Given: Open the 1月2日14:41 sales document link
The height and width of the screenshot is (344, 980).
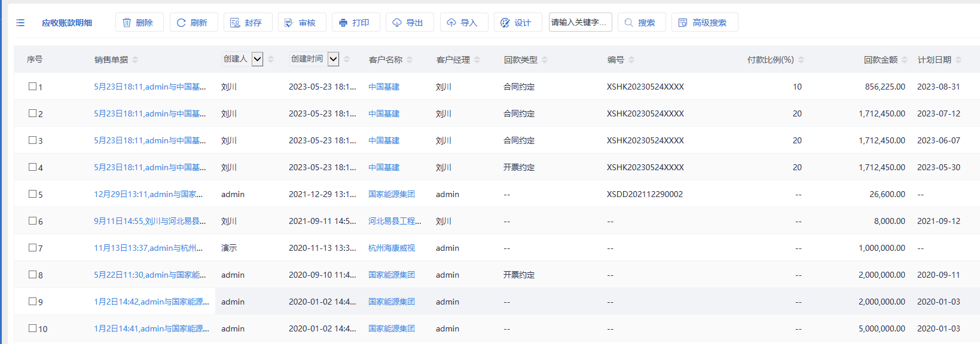Looking at the screenshot, I should click(152, 328).
